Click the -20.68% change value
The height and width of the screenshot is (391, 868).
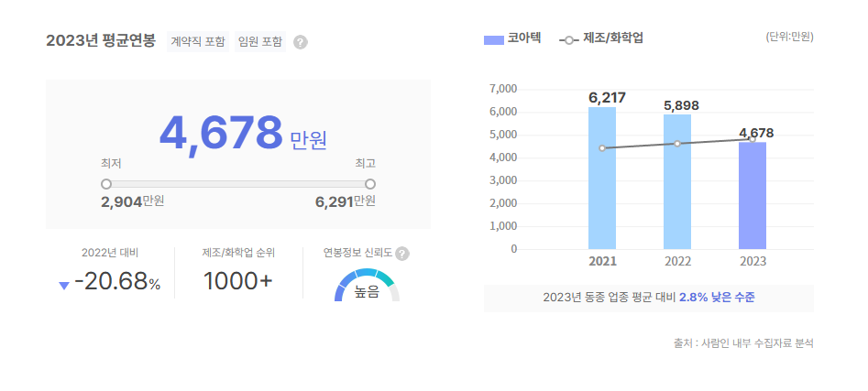click(x=117, y=283)
